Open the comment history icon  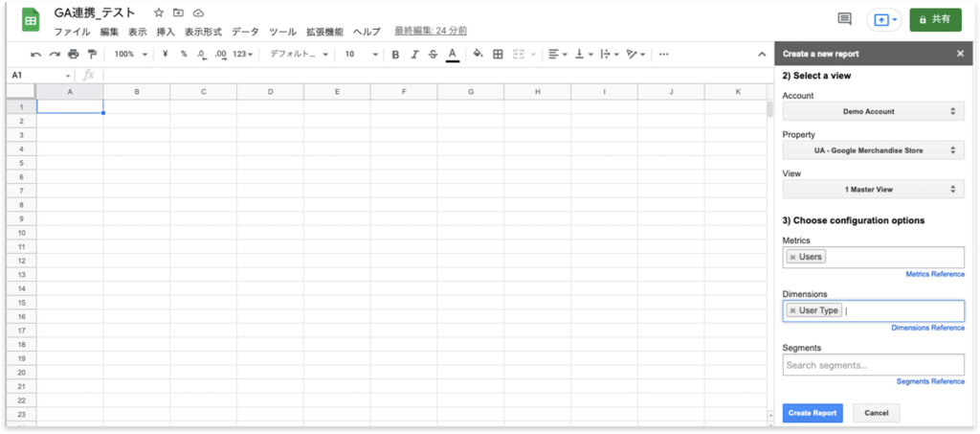point(844,19)
